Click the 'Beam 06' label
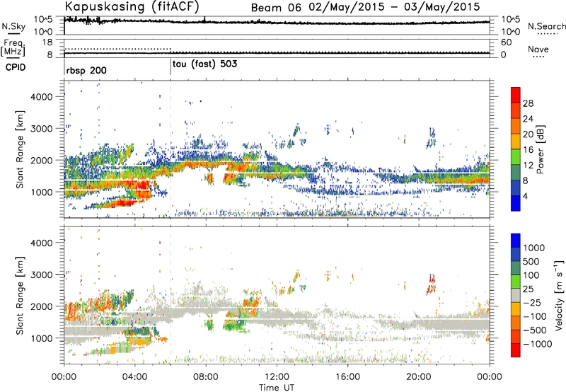The image size is (566, 392). point(276,8)
